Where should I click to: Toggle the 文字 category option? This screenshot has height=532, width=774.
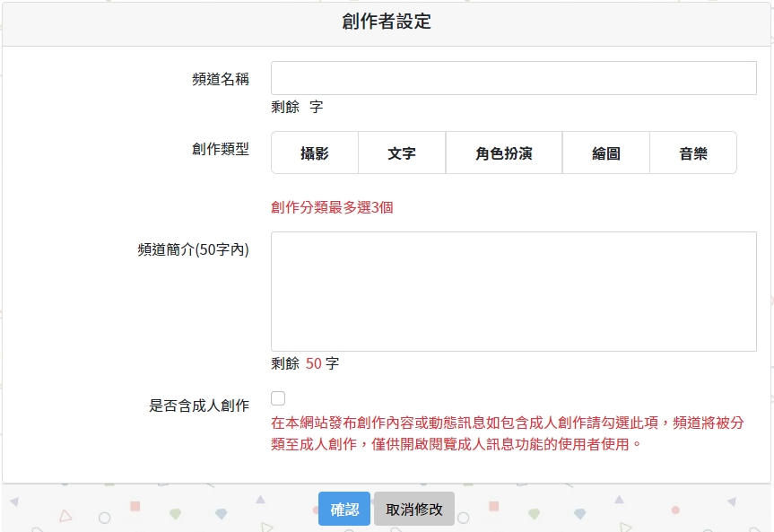[x=402, y=153]
